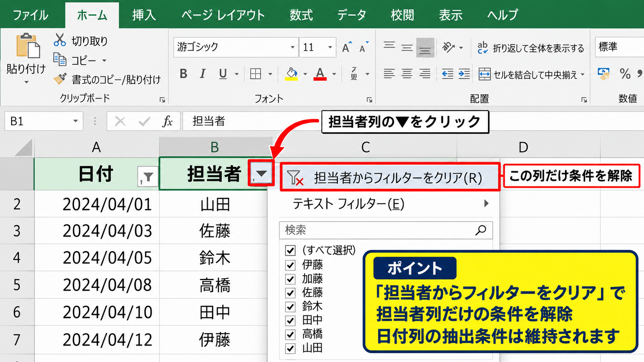
Task: Open the font name 游ゴシック dropdown
Action: [292, 47]
